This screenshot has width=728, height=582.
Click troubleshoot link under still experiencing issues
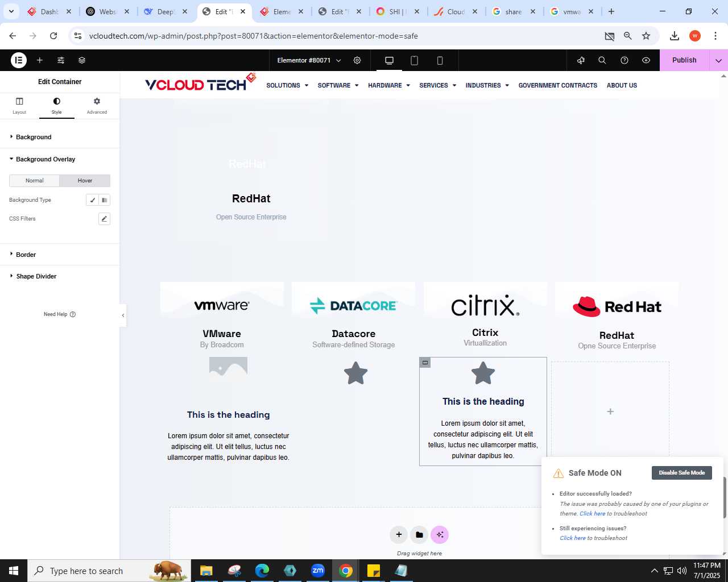[572, 538]
